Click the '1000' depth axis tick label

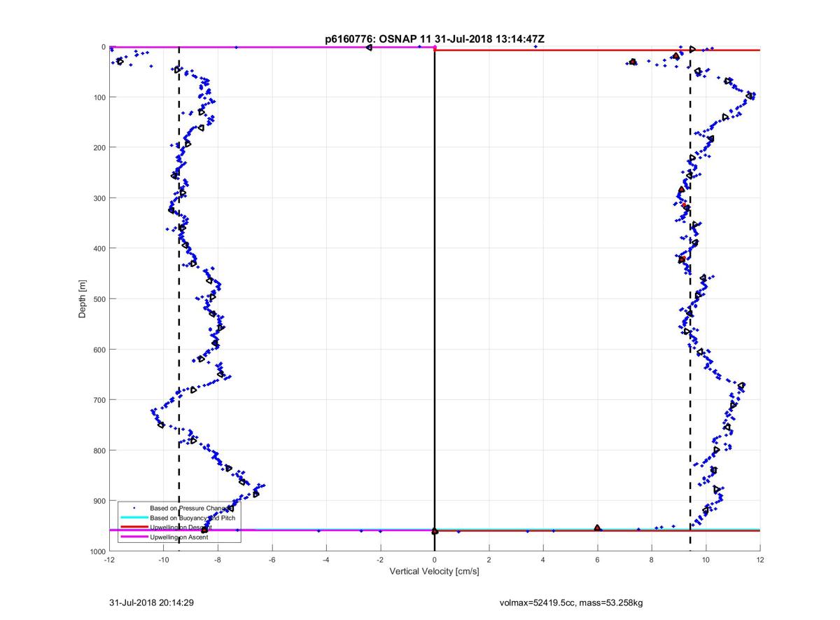97,551
